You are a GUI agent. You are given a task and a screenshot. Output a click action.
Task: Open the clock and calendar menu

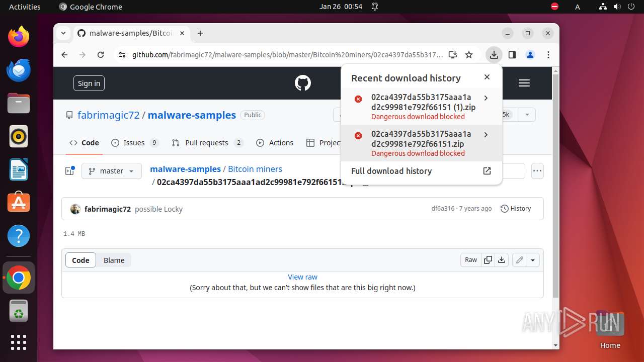point(341,7)
